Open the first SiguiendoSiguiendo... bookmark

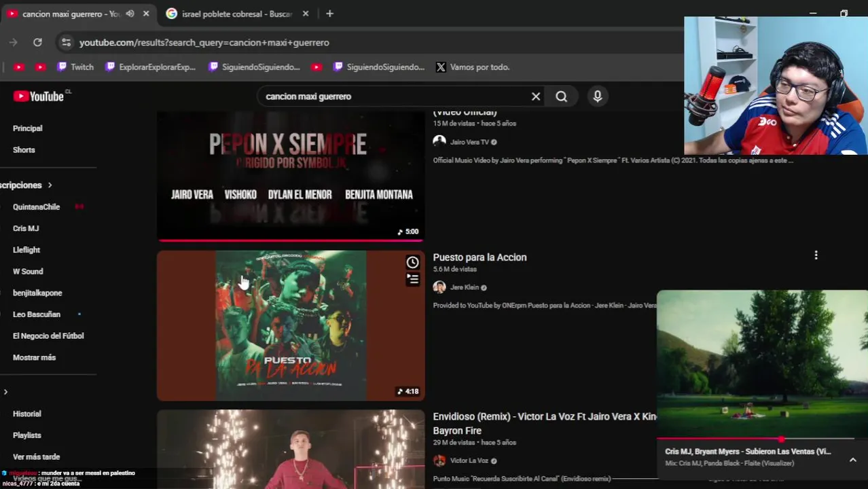point(254,67)
